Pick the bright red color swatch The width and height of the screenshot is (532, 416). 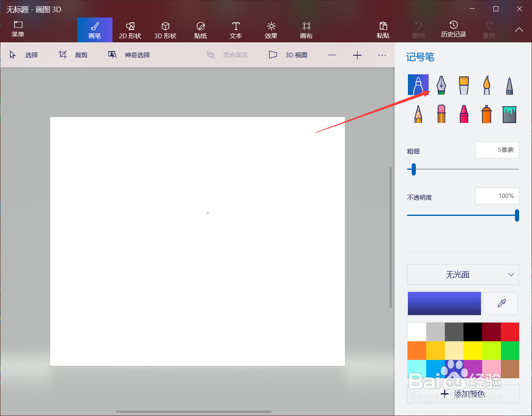pyautogui.click(x=510, y=332)
